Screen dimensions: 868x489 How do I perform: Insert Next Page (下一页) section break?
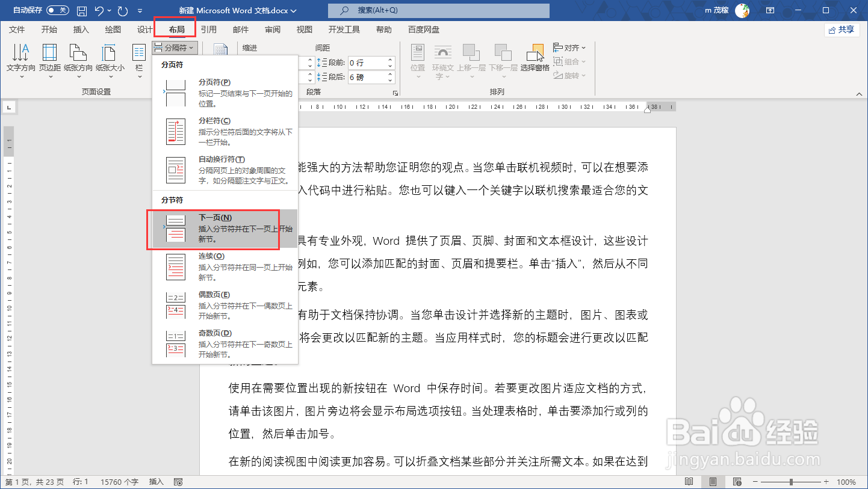click(x=225, y=229)
